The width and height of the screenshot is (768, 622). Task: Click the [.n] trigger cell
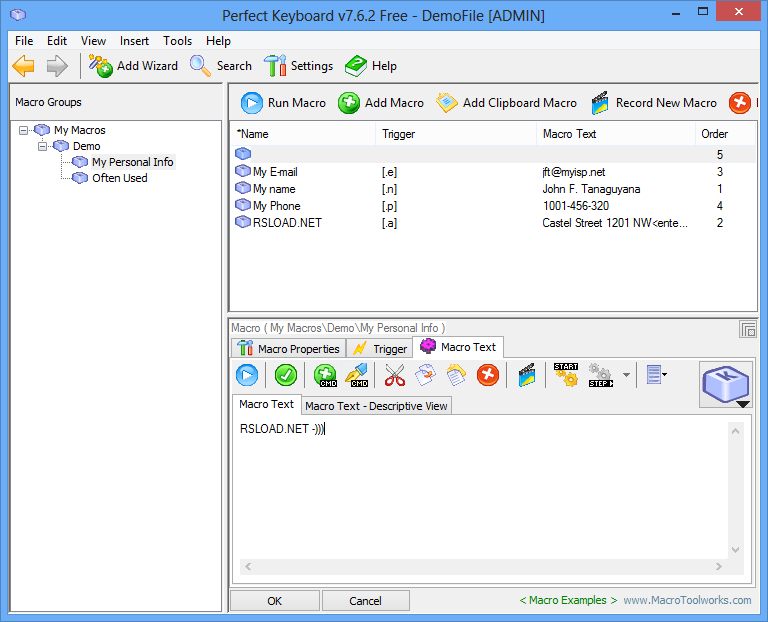pyautogui.click(x=389, y=189)
